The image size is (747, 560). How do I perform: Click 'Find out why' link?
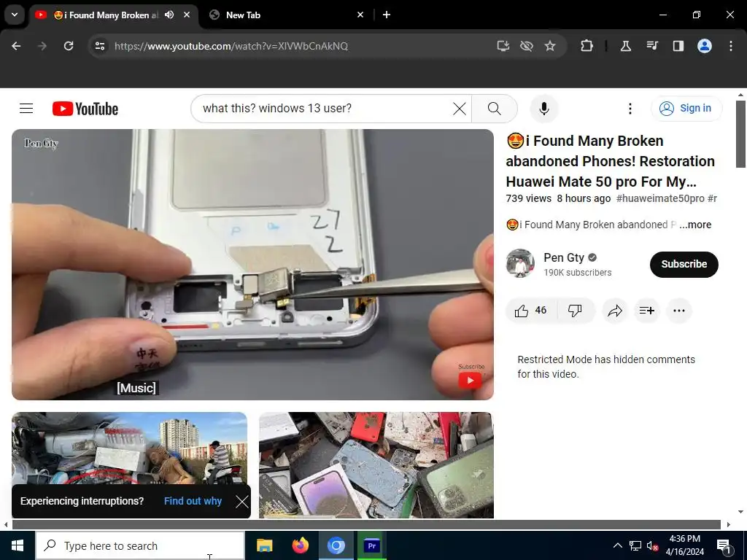[x=193, y=501]
